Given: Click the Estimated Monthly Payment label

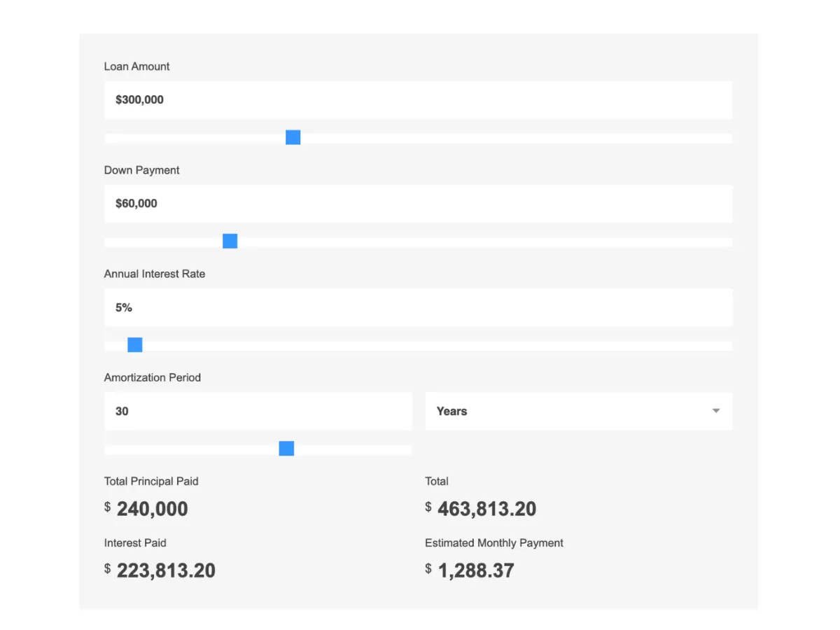Looking at the screenshot, I should click(x=494, y=542).
